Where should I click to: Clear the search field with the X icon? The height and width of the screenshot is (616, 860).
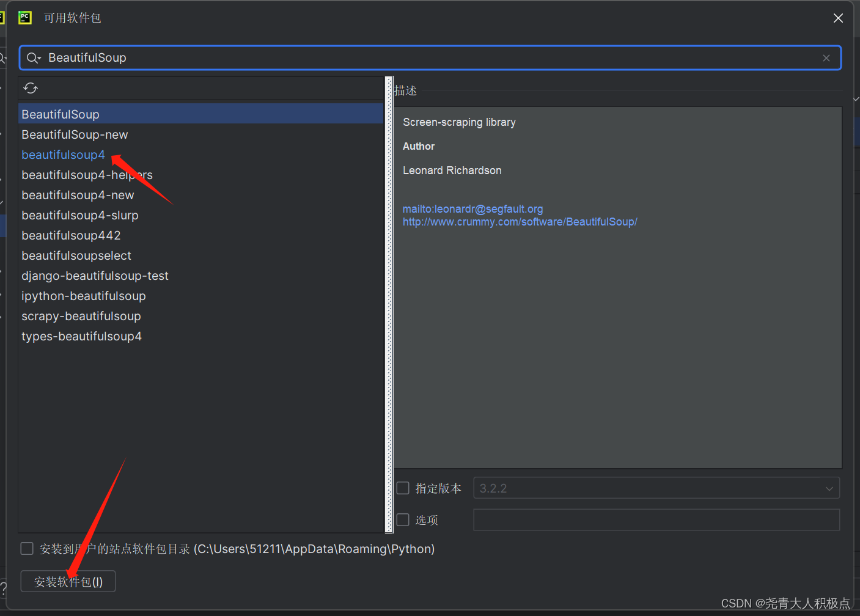[826, 58]
